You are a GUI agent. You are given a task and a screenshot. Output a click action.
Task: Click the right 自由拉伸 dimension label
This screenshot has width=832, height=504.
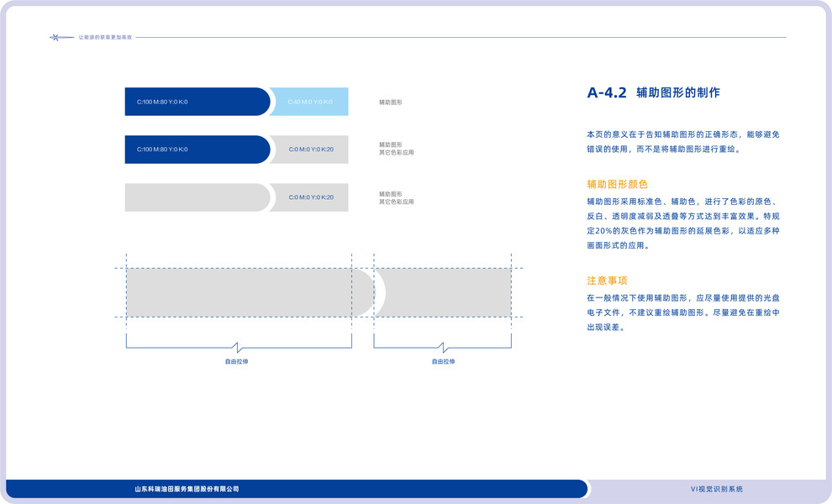(x=443, y=361)
